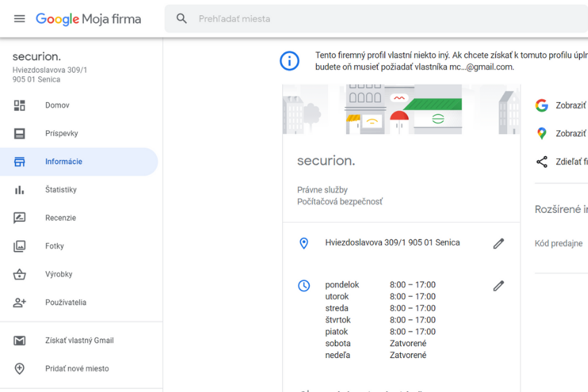Click the nedeľa Zatvorené row
The image size is (588, 392).
[x=376, y=355]
